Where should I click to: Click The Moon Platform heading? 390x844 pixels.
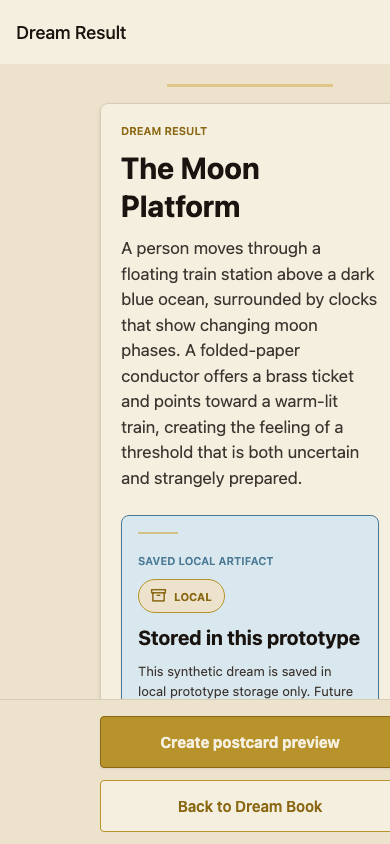pyautogui.click(x=190, y=187)
